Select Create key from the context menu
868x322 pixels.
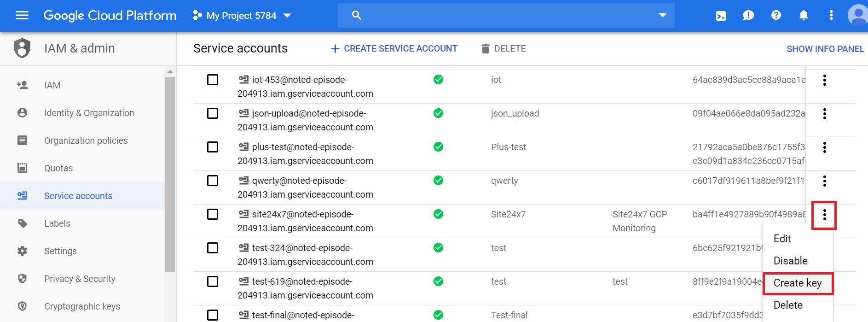click(x=798, y=283)
